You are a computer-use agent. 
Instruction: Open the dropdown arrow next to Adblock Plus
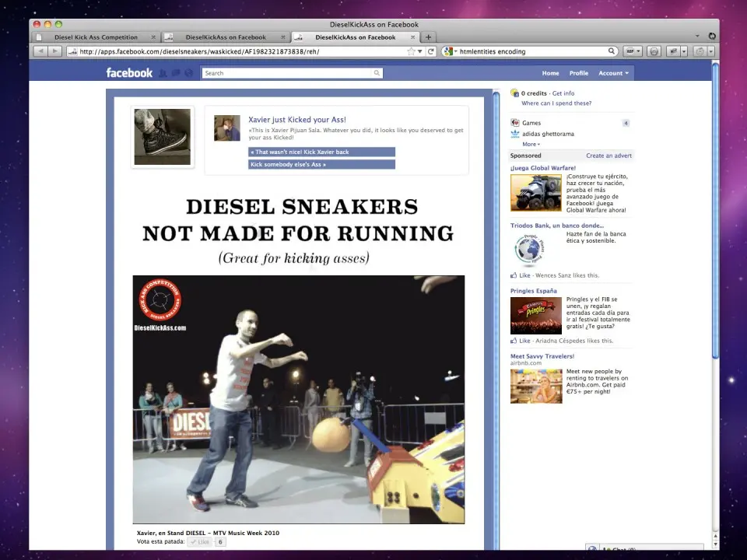639,51
